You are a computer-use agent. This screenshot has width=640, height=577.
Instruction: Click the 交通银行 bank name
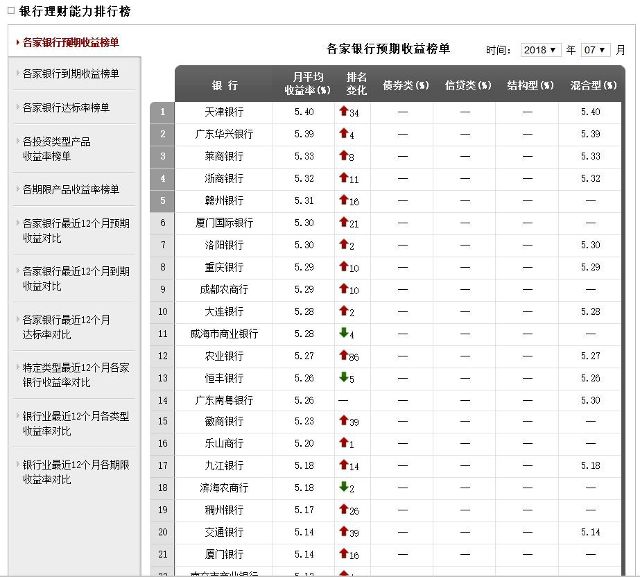224,532
